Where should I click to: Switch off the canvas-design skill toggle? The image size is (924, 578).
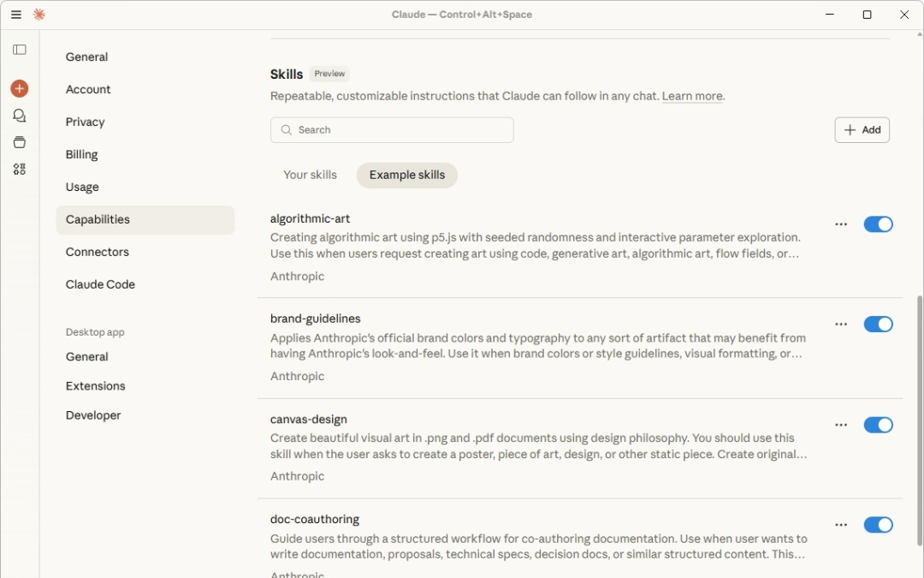click(878, 425)
